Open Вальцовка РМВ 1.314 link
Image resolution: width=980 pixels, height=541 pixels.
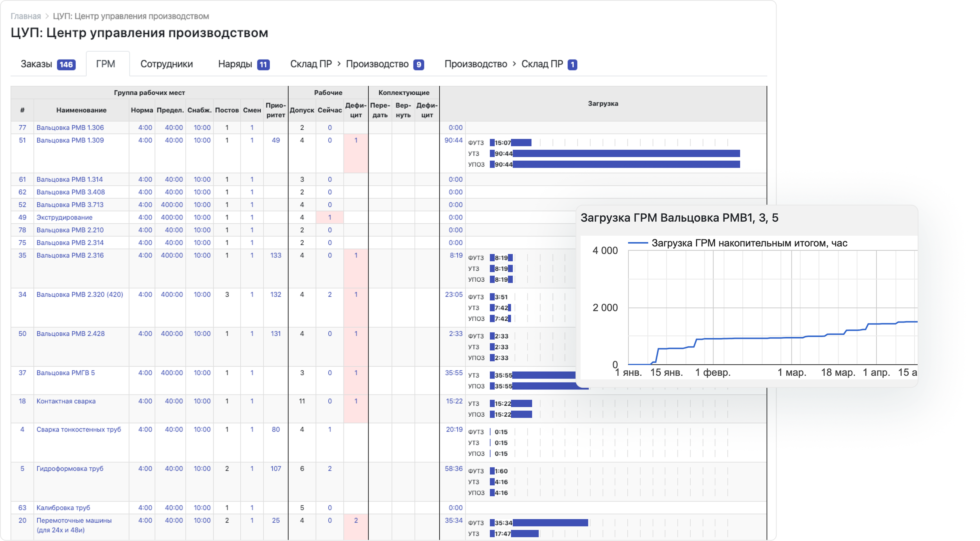[x=70, y=179]
